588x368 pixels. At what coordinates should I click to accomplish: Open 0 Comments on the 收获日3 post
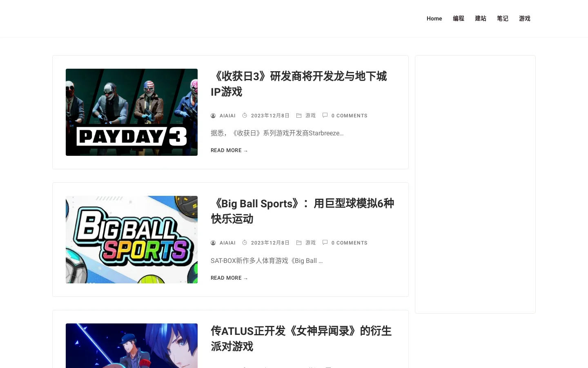pyautogui.click(x=350, y=116)
